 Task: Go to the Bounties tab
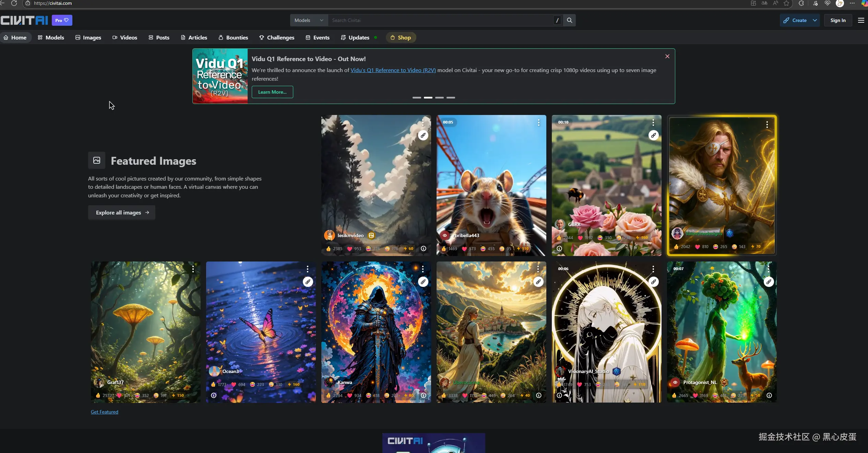233,37
